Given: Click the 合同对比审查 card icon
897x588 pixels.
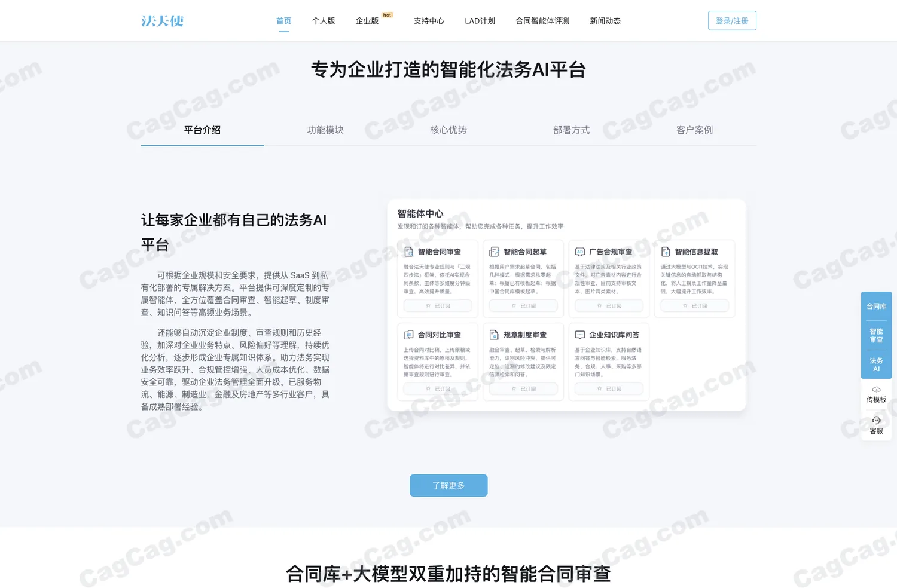Looking at the screenshot, I should [408, 335].
